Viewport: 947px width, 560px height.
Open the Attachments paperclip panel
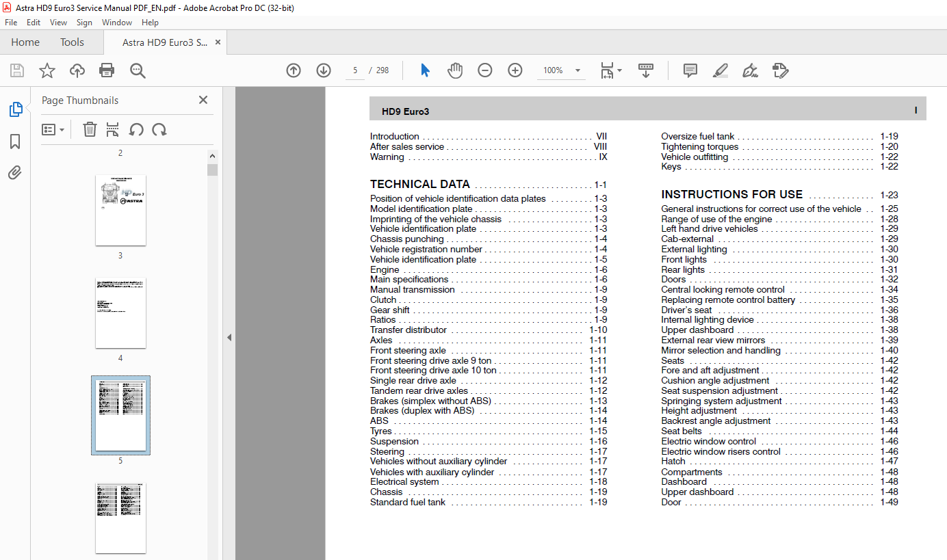point(15,172)
